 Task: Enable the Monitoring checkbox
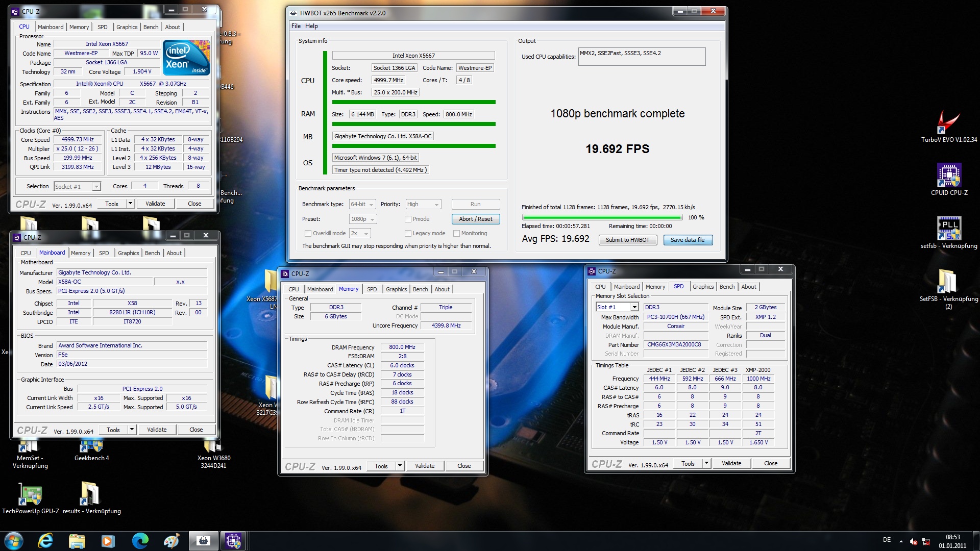(456, 233)
